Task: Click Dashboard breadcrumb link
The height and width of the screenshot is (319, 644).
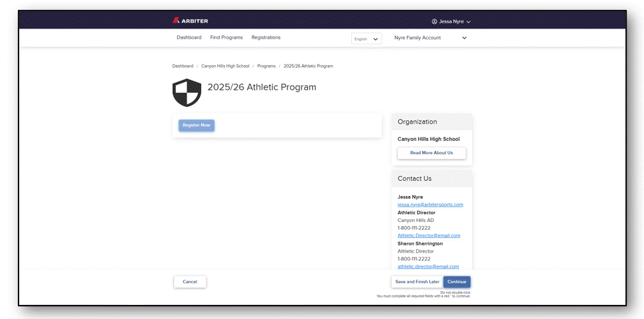Action: (183, 66)
